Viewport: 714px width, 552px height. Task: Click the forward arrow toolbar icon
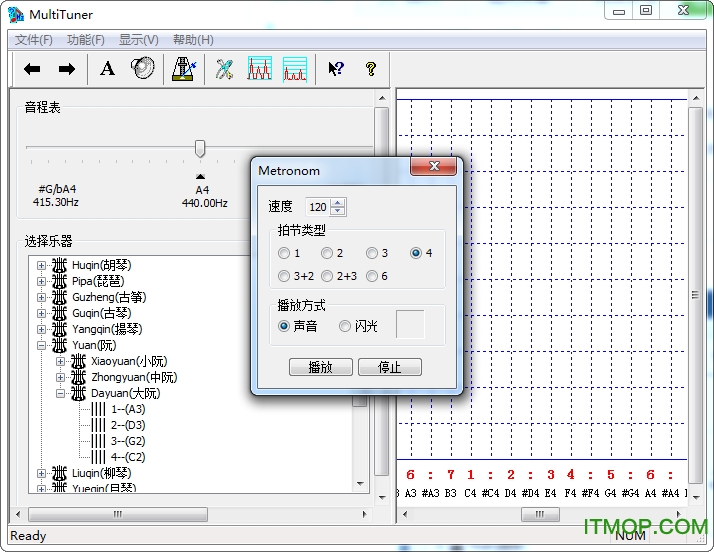click(x=67, y=69)
